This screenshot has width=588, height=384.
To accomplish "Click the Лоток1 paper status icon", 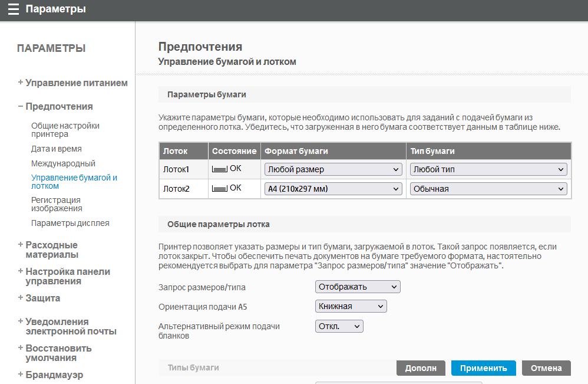I will (x=220, y=169).
